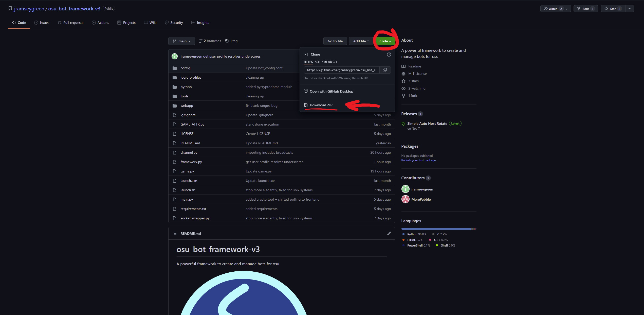Screen dimensions: 644x315
Task: Open the Simple Auto Host Rotate release
Action: (x=427, y=124)
